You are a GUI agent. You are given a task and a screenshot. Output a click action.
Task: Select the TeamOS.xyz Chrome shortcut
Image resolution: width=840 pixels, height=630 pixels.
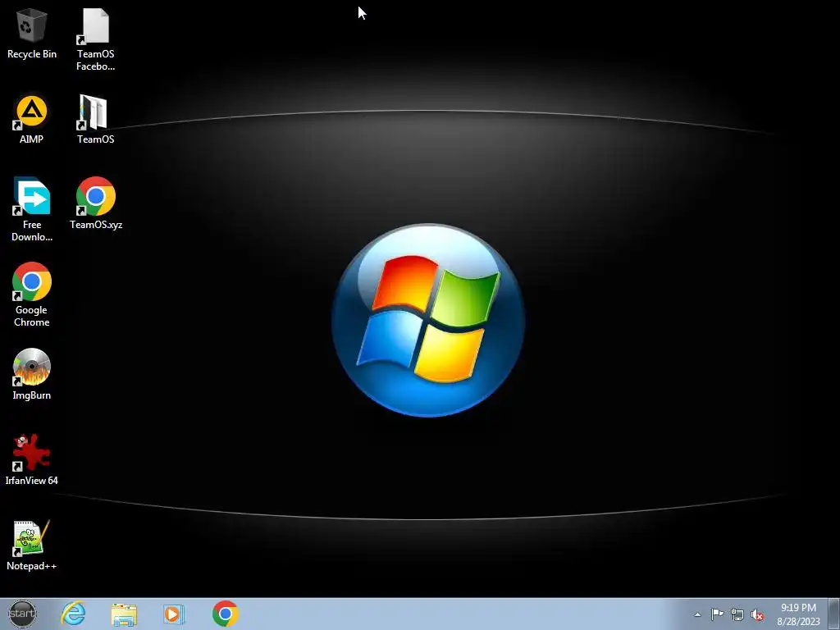click(96, 203)
